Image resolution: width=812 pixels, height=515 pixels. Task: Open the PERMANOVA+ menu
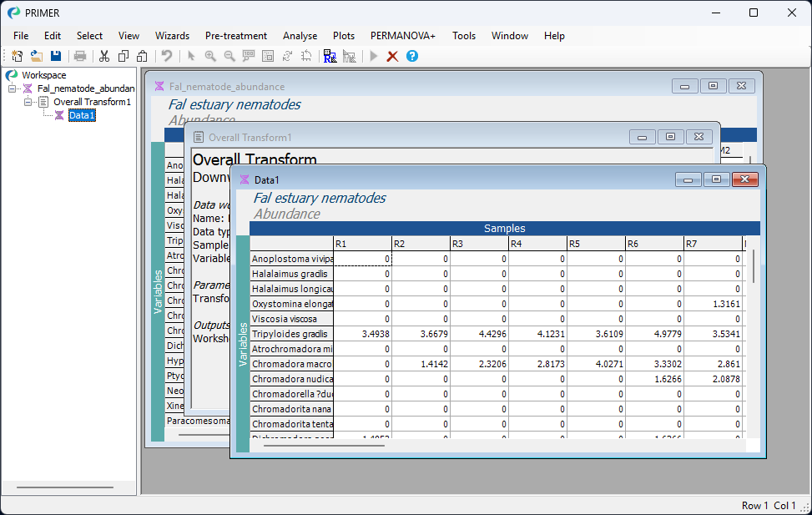[403, 36]
